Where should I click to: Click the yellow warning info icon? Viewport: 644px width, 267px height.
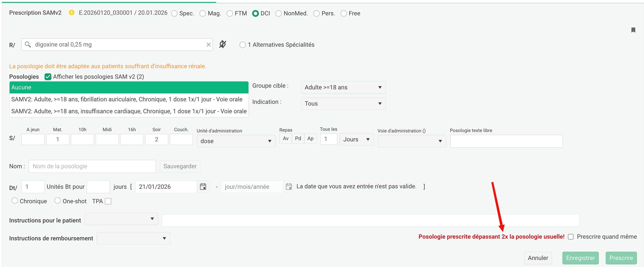click(x=72, y=13)
